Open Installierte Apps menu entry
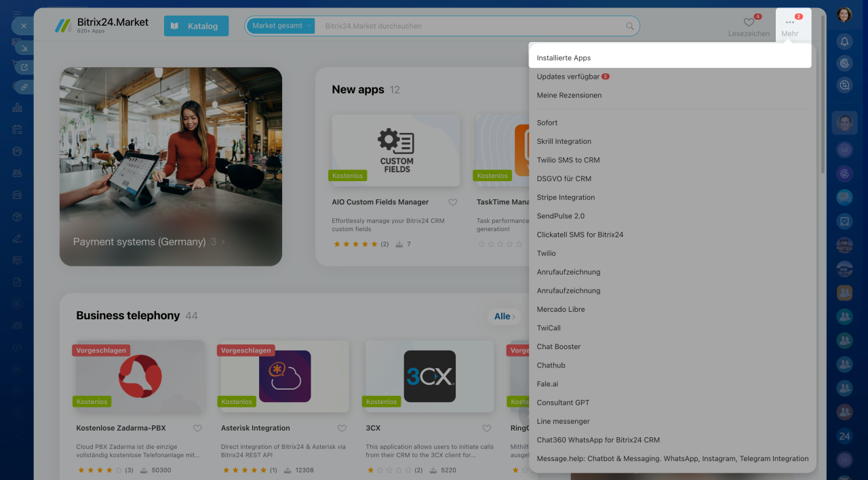 pyautogui.click(x=670, y=58)
